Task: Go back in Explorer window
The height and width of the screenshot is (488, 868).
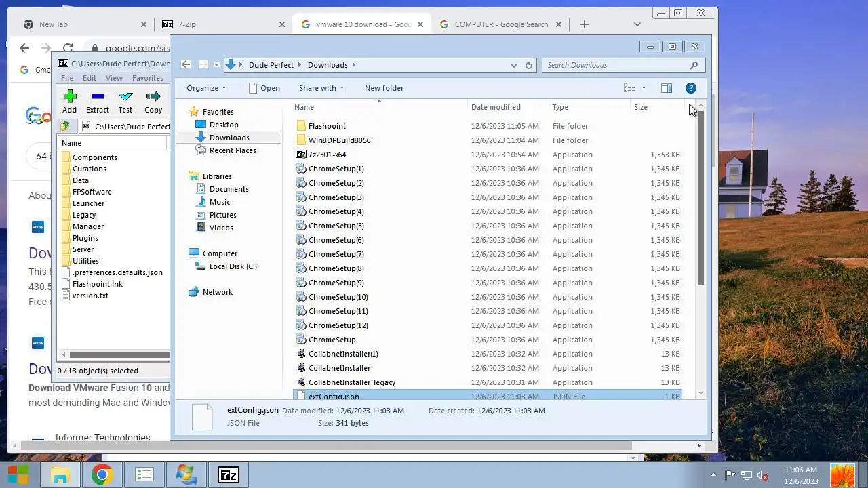Action: point(186,65)
